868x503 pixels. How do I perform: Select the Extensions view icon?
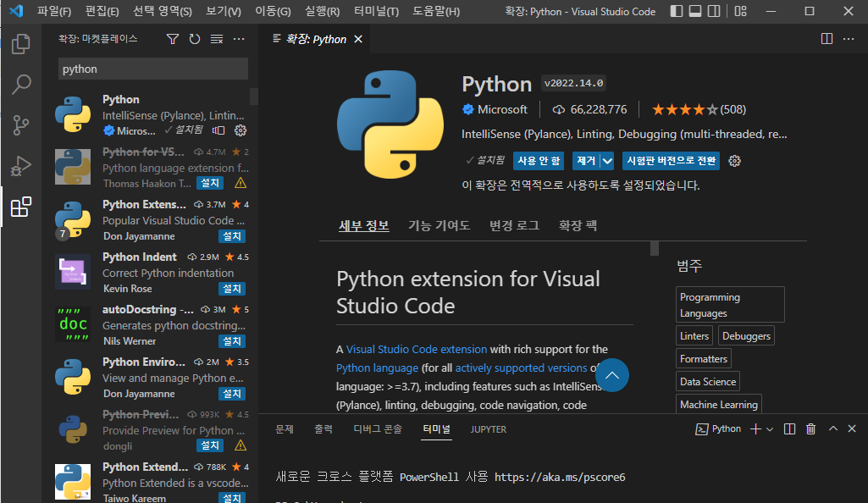pos(21,207)
